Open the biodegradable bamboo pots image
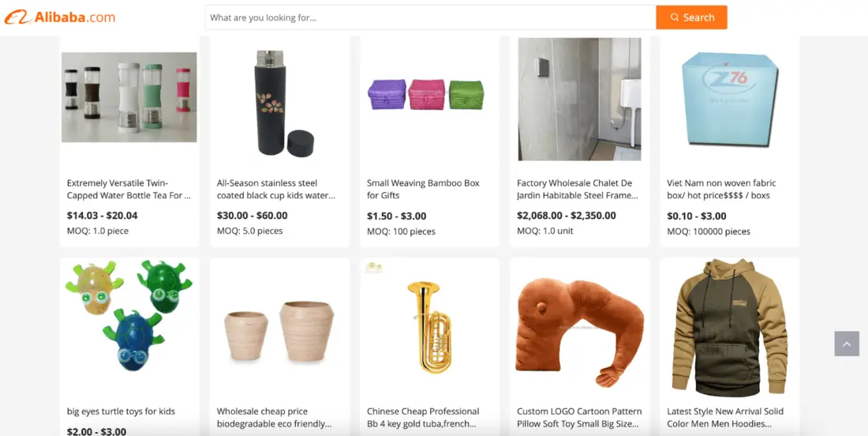This screenshot has height=436, width=868. pos(279,331)
